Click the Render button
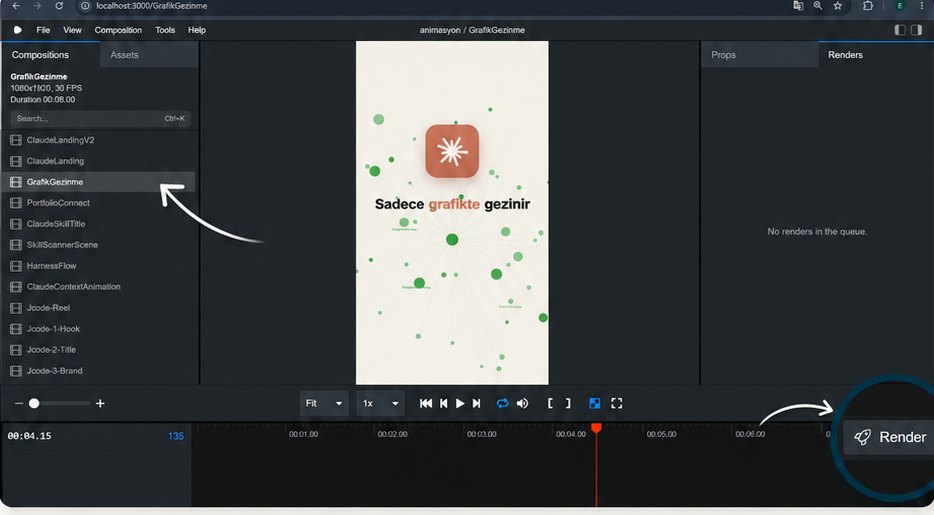934x515 pixels. click(889, 437)
